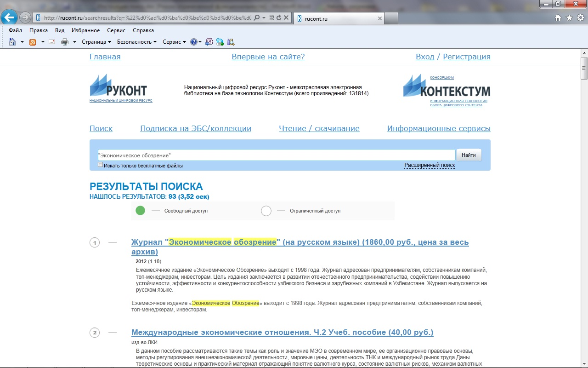Open the Файл menu

[15, 30]
